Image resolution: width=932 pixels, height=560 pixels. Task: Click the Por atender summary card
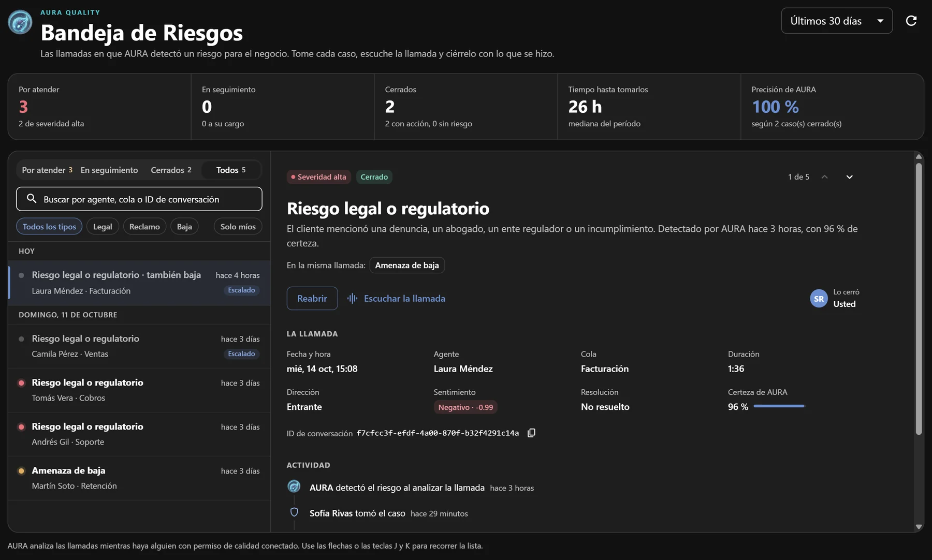99,107
